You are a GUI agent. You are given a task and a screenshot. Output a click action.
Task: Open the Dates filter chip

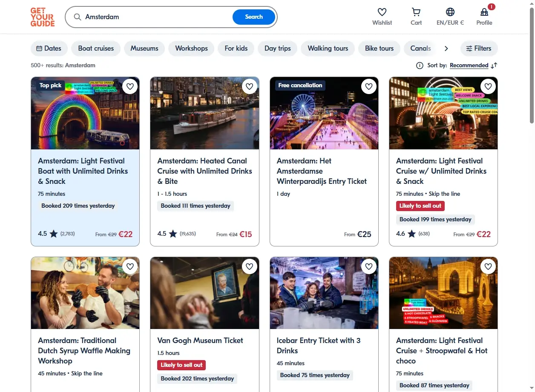[49, 49]
